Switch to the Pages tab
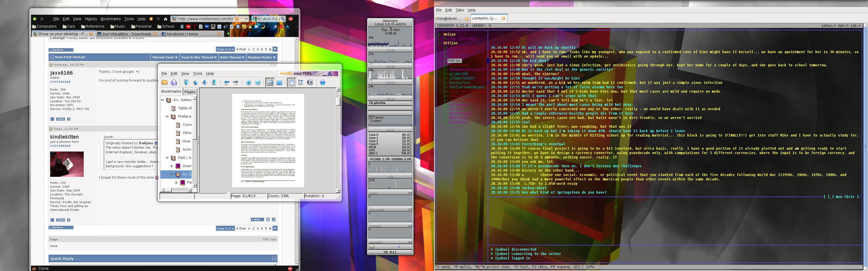The height and width of the screenshot is (271, 868). (190, 92)
